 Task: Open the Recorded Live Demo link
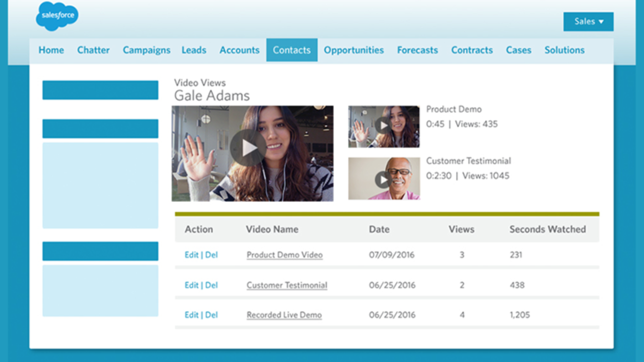[x=284, y=315]
